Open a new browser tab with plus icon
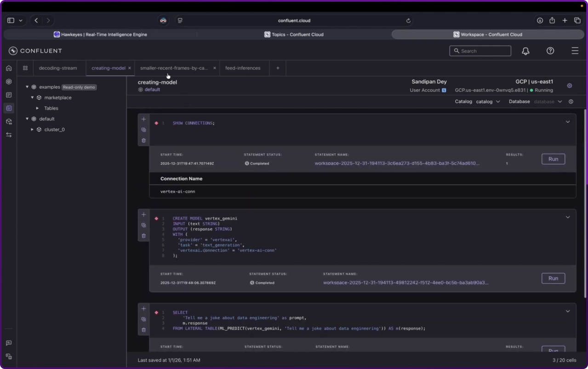 (565, 21)
